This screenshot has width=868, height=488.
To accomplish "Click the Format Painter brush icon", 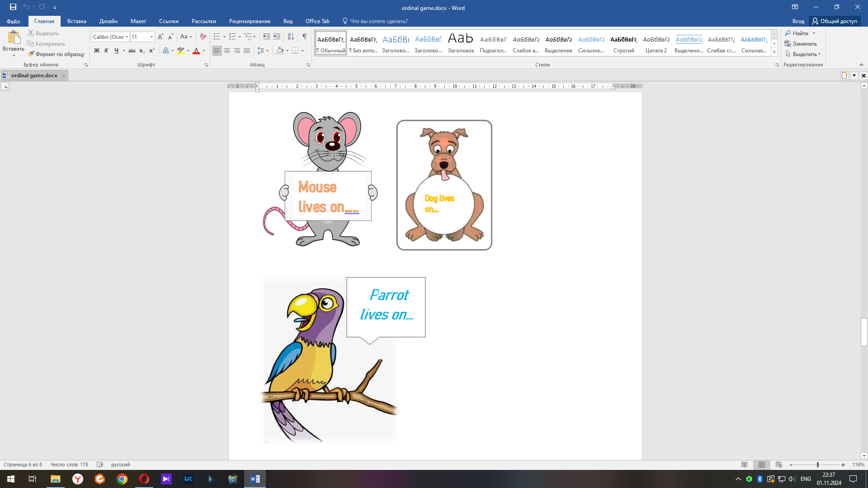I will tap(31, 54).
